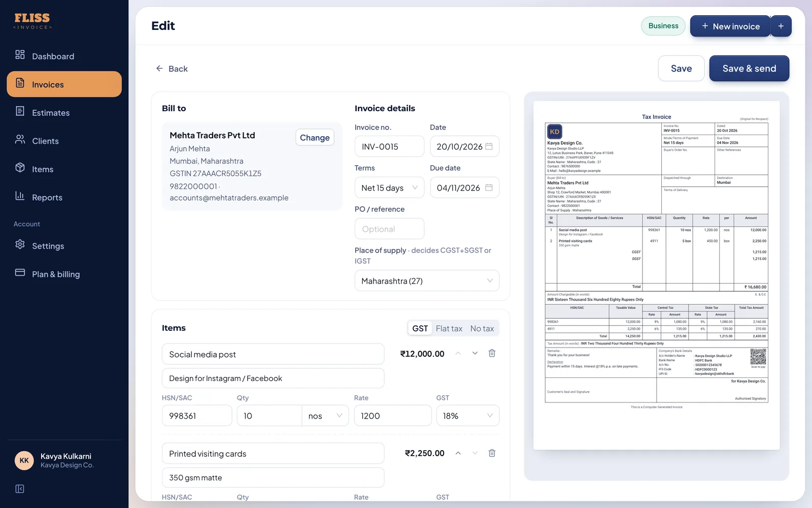Go Back to the previous page

pos(172,69)
